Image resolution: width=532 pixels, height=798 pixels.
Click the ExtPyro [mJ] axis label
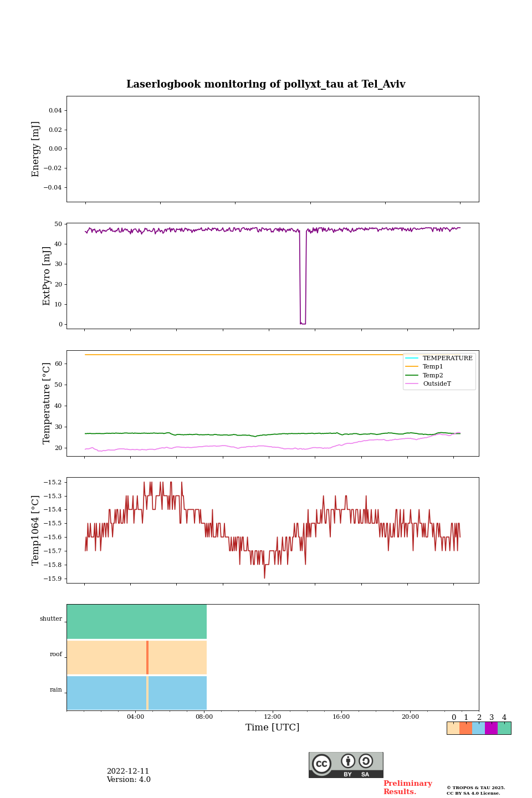(x=47, y=276)
